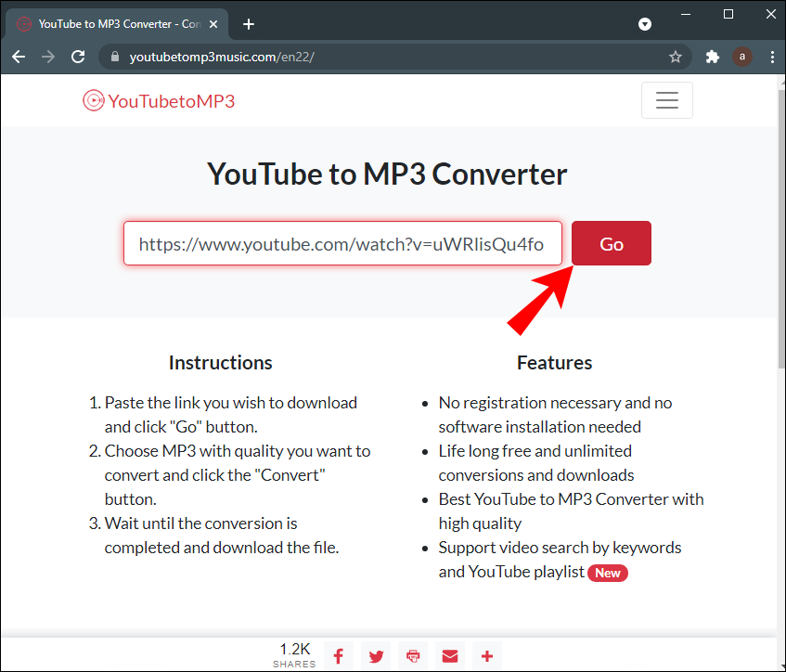Click the YouTube URL input field
This screenshot has height=672, width=786.
(342, 243)
